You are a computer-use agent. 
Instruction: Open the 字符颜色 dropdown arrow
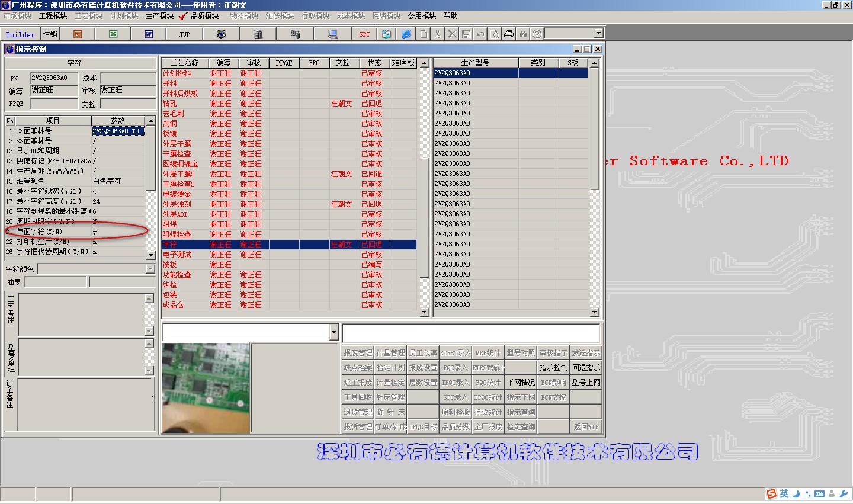coord(150,269)
